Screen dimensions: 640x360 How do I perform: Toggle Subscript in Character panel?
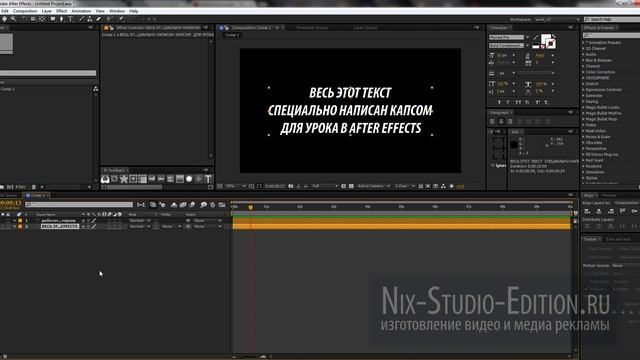tap(546, 102)
